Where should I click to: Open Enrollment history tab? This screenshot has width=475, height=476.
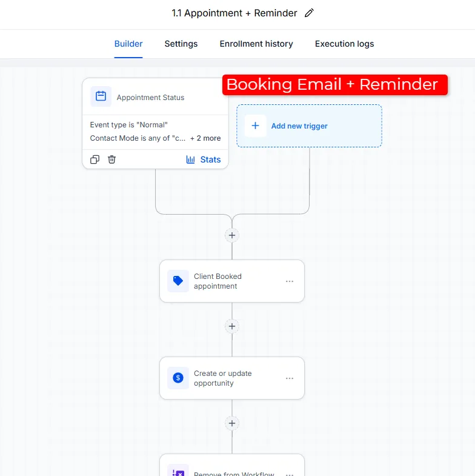tap(256, 44)
